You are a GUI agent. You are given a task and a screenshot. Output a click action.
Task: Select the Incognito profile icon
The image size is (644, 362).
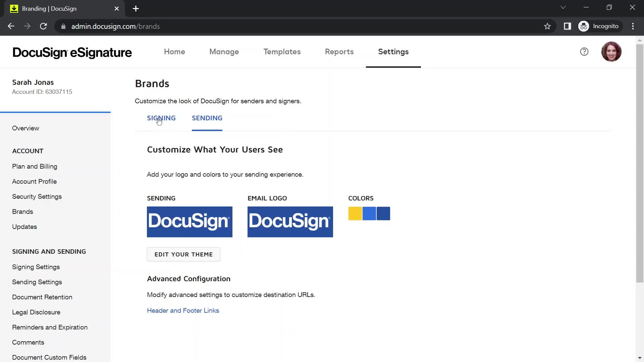pos(585,26)
